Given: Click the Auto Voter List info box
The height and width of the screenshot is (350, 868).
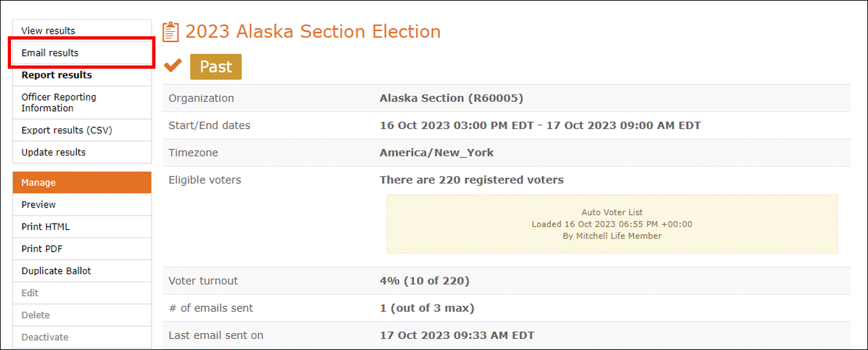Looking at the screenshot, I should 612,224.
